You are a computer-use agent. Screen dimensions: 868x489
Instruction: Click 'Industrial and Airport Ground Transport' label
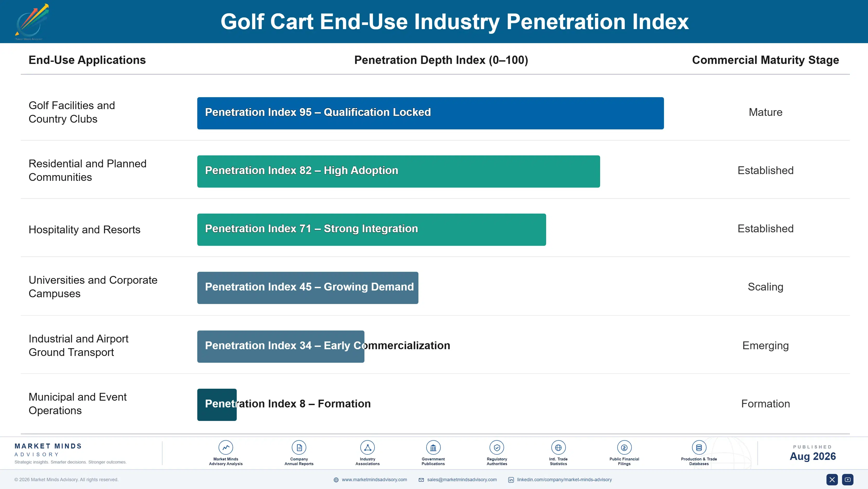(x=78, y=345)
